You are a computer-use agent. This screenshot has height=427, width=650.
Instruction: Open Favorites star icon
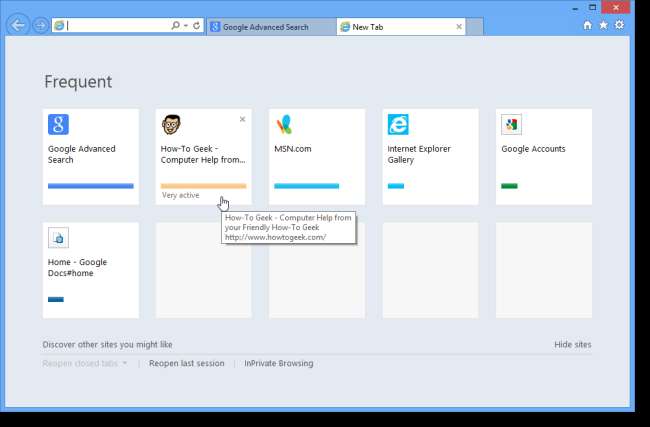pos(604,25)
